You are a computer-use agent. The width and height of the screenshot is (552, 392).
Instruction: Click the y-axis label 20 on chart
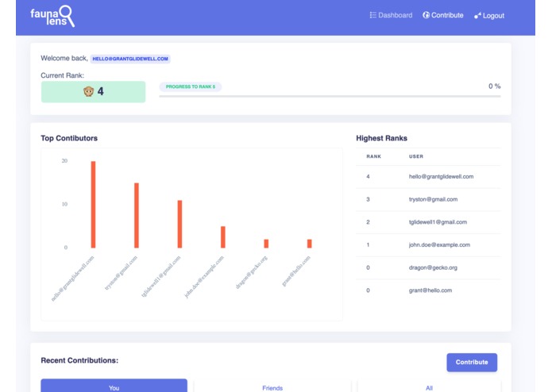point(64,160)
